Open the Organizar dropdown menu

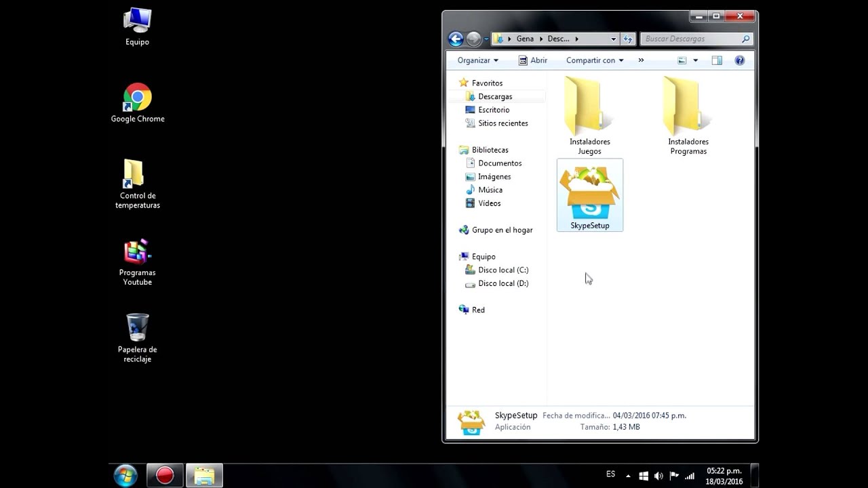coord(477,60)
